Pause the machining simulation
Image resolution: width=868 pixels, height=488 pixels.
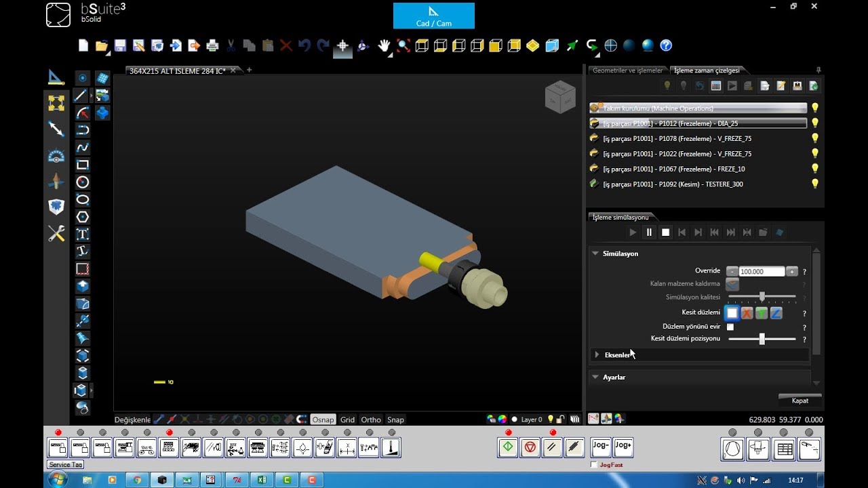pos(649,232)
